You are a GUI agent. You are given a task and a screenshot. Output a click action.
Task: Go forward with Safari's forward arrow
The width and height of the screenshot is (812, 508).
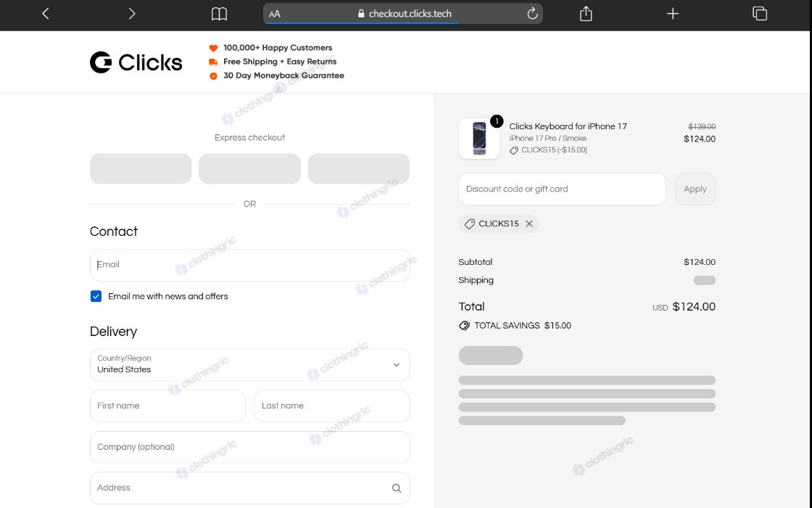click(131, 14)
